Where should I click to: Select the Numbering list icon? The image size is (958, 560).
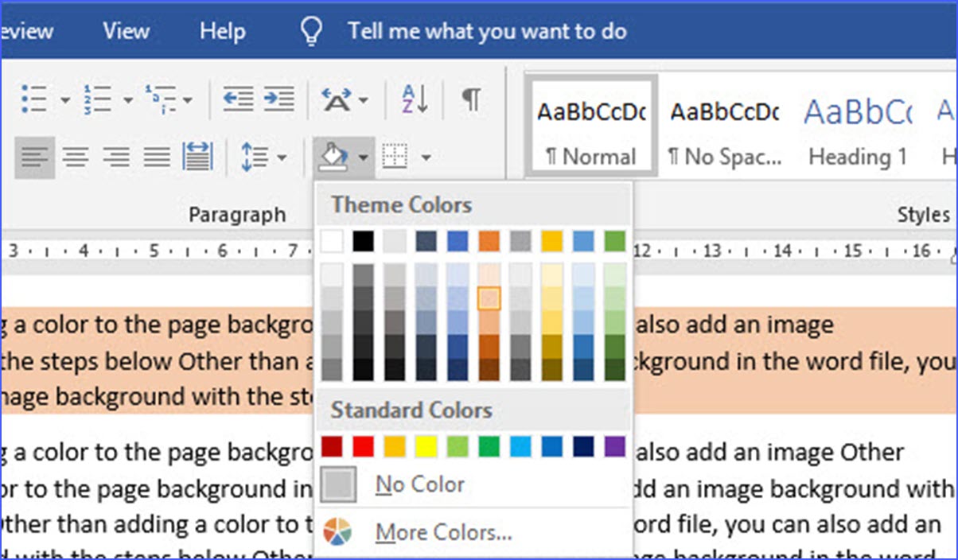point(99,99)
